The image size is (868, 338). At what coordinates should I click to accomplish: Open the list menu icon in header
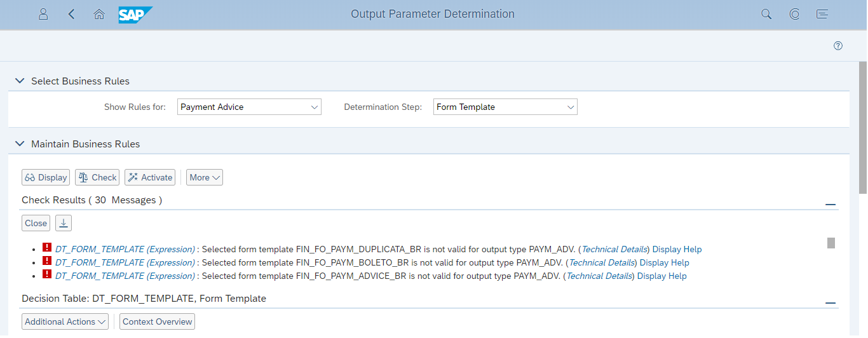(822, 14)
